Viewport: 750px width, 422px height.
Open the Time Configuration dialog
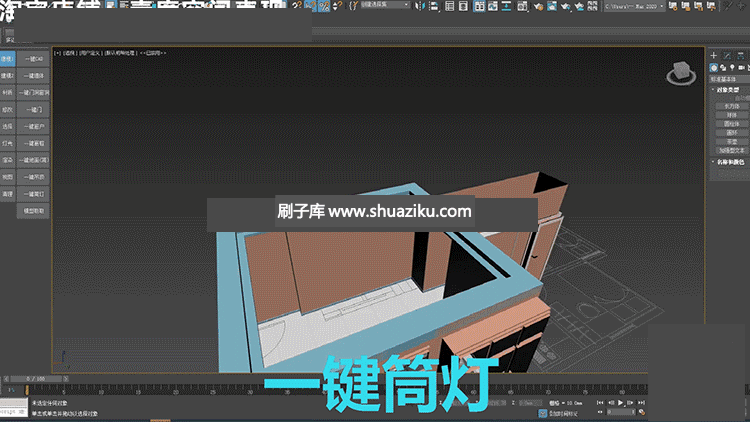642,412
